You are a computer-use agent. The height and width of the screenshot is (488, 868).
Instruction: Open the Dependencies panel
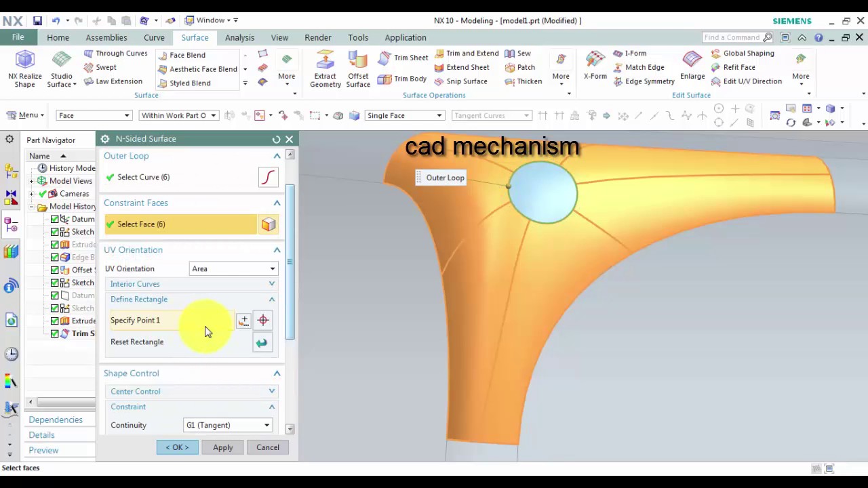pos(56,420)
